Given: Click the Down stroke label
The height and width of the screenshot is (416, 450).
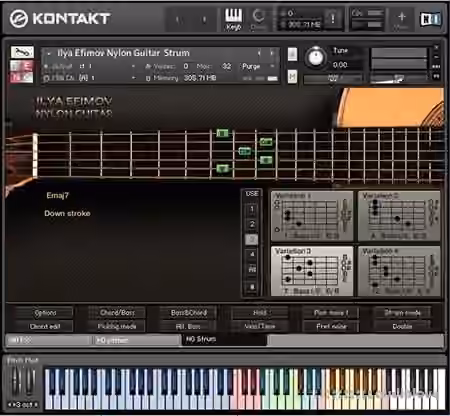Looking at the screenshot, I should coord(67,213).
